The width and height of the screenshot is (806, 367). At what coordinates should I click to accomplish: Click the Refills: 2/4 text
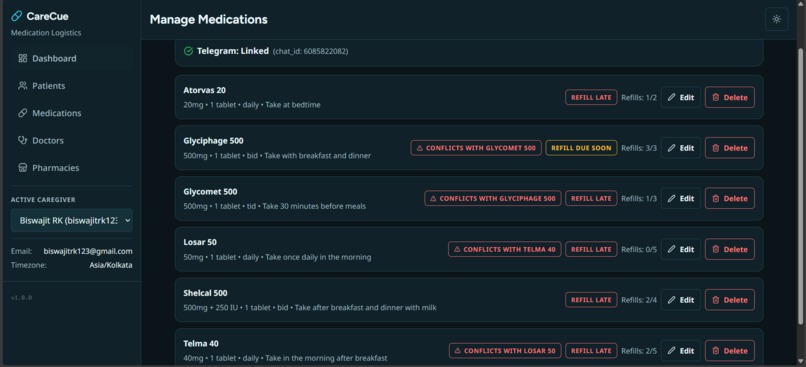pos(639,300)
